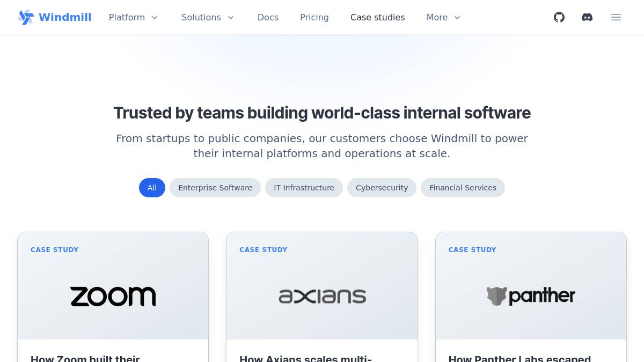Select the All filter pill

[x=152, y=188]
